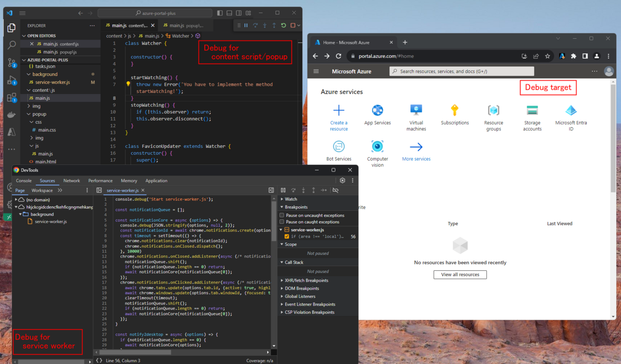
Task: Open Storage accounts in Azure portal
Action: click(532, 118)
